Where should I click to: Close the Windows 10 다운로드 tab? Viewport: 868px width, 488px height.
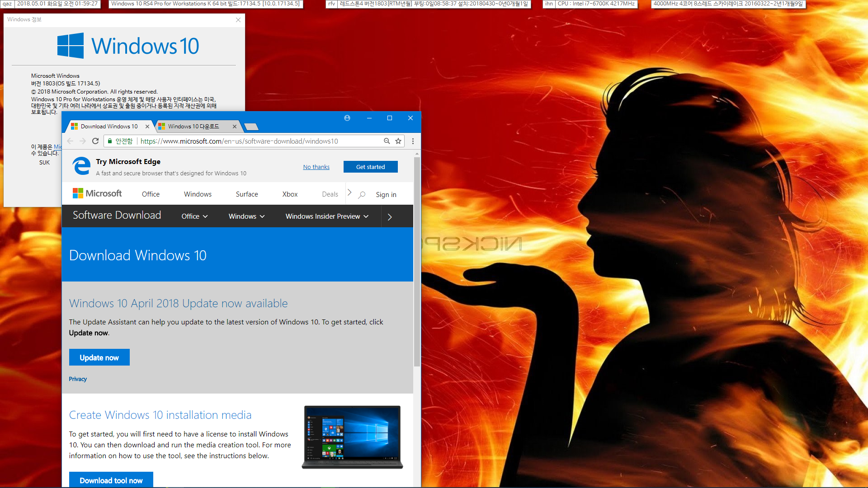(x=235, y=127)
